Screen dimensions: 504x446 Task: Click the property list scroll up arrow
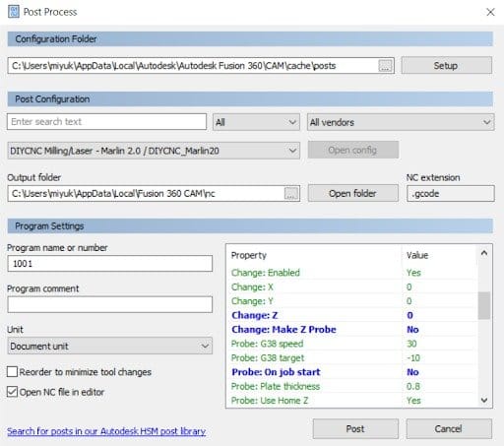coord(484,253)
